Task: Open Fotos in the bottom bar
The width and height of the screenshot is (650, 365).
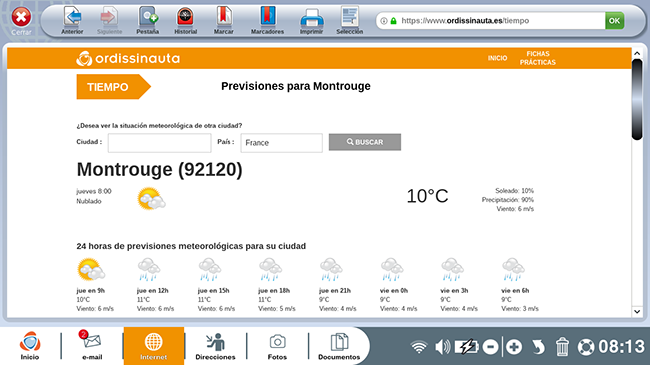Action: point(277,346)
